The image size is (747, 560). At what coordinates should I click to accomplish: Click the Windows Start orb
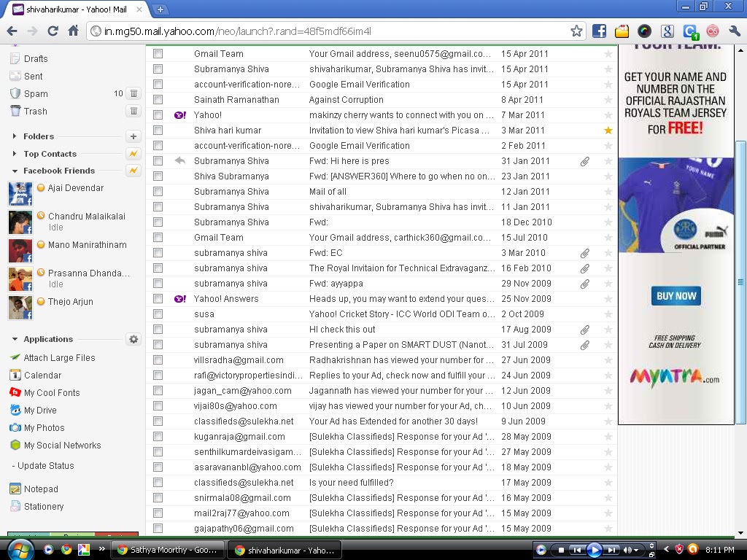20,550
